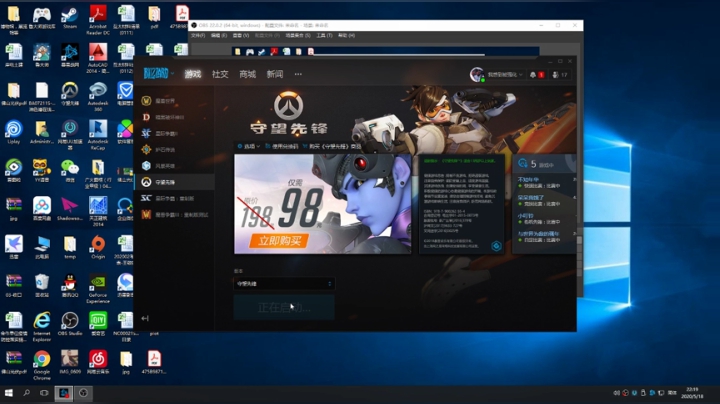Click the orange 立即购买 buy now button
The height and width of the screenshot is (404, 720).
(279, 241)
